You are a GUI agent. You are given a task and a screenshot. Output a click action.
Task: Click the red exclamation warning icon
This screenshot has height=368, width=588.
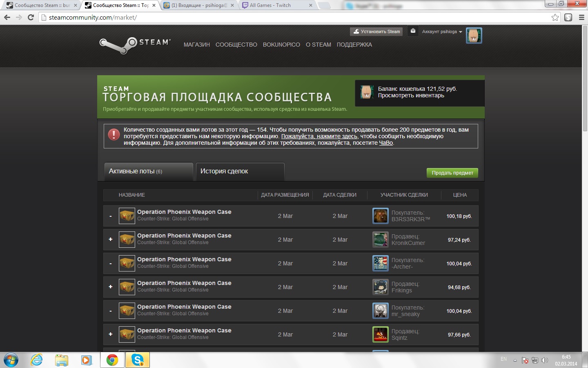point(114,134)
